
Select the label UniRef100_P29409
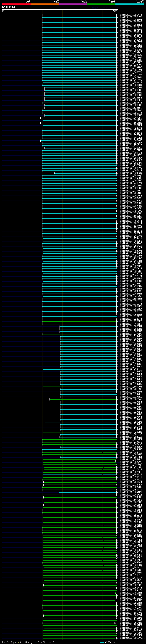pos(131,110)
